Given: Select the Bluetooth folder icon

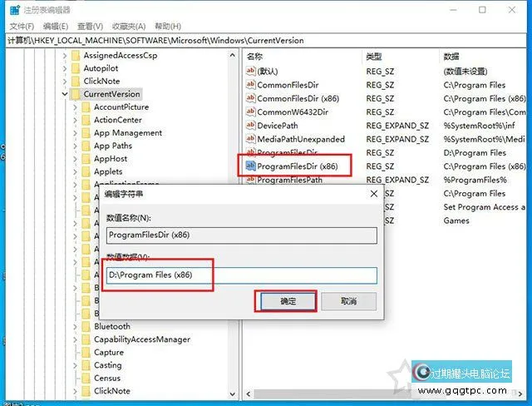Looking at the screenshot, I should (x=86, y=327).
